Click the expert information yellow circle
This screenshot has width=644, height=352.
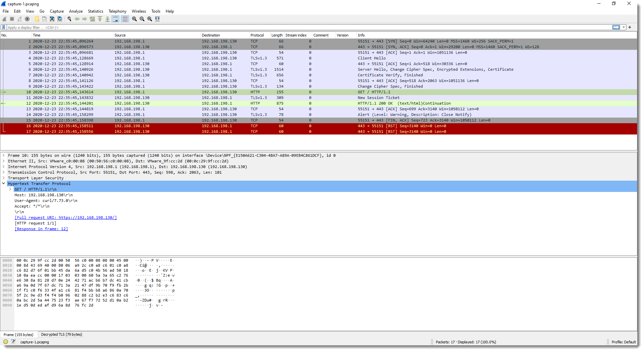click(6, 342)
